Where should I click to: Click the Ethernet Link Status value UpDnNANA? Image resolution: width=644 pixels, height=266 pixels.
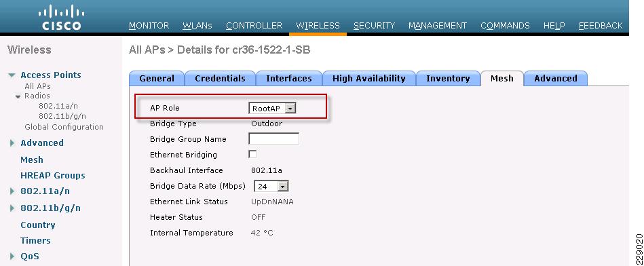272,202
